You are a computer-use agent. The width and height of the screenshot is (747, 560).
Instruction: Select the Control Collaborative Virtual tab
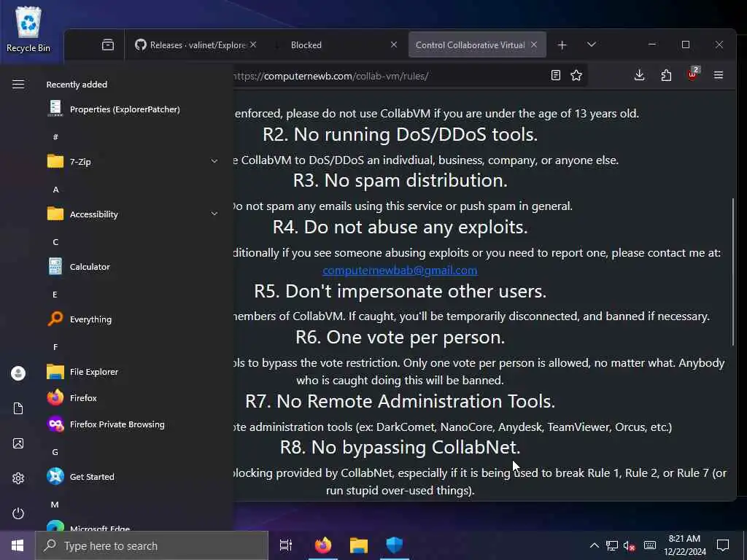pos(471,44)
